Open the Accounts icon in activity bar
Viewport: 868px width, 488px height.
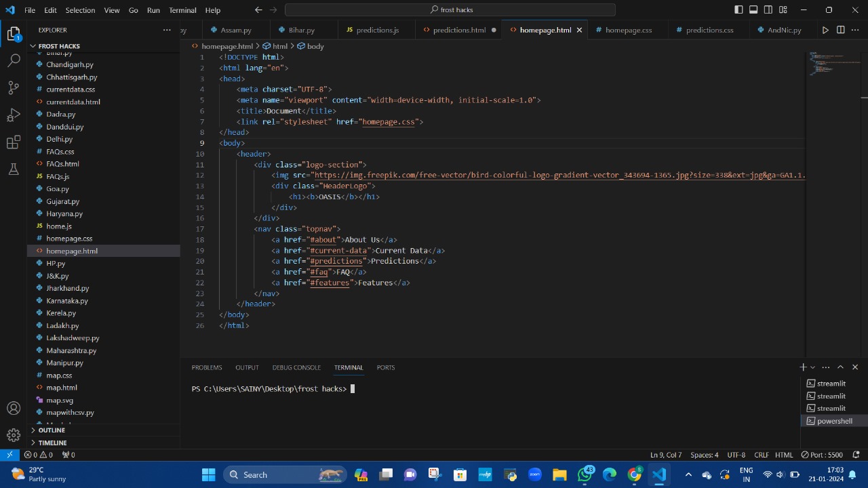14,408
